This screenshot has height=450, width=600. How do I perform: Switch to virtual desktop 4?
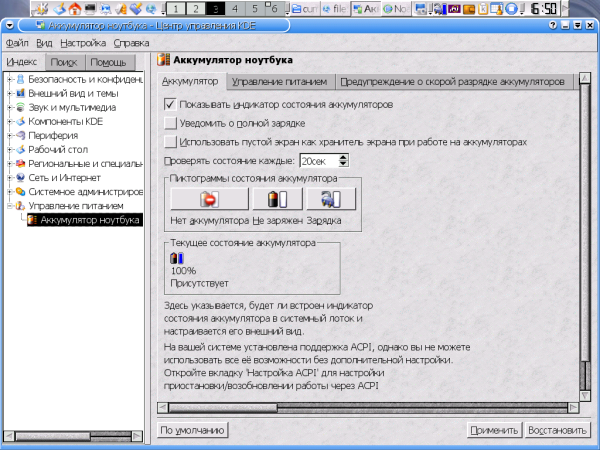pos(235,8)
